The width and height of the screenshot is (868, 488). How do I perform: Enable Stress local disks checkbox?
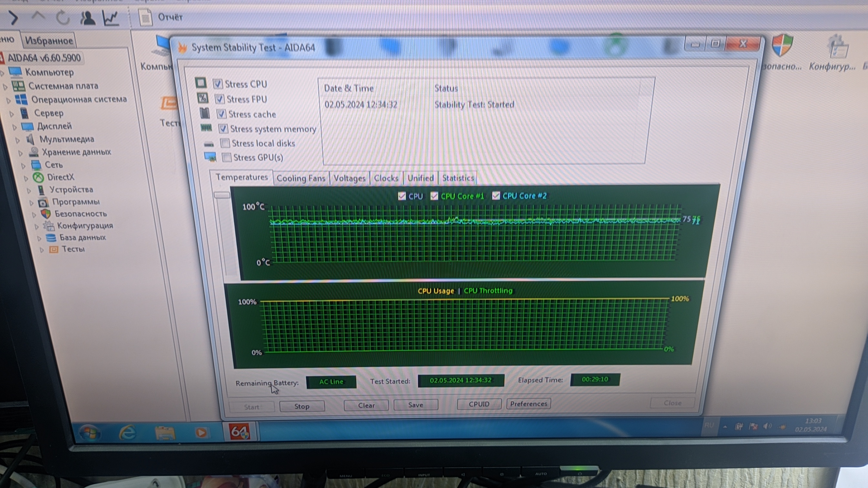225,143
